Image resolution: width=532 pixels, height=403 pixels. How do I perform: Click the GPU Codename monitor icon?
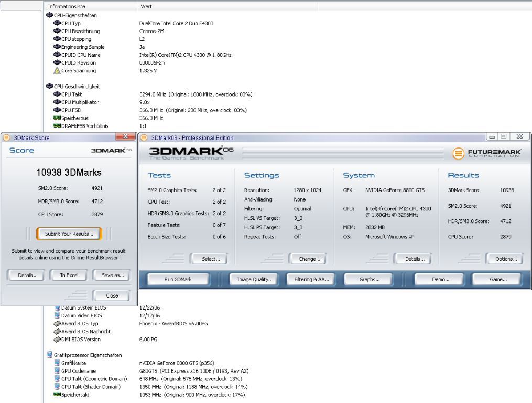57,370
